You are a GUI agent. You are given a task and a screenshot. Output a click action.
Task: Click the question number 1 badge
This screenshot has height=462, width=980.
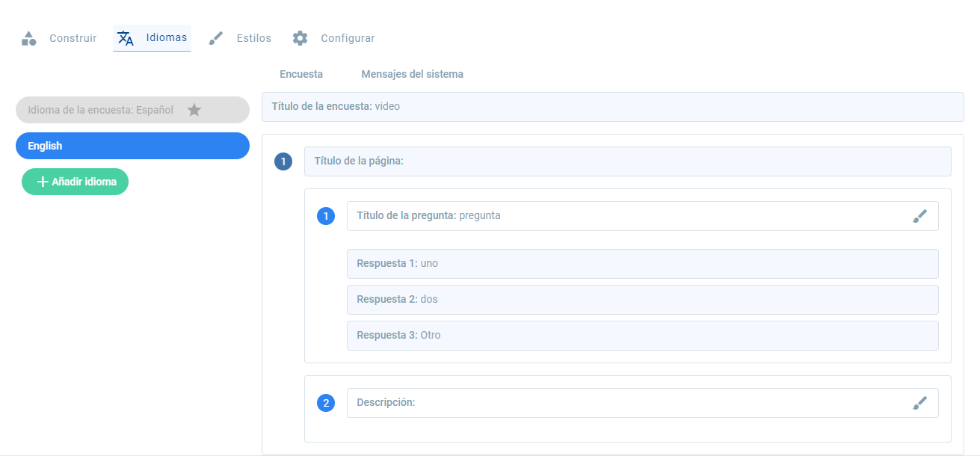click(326, 217)
